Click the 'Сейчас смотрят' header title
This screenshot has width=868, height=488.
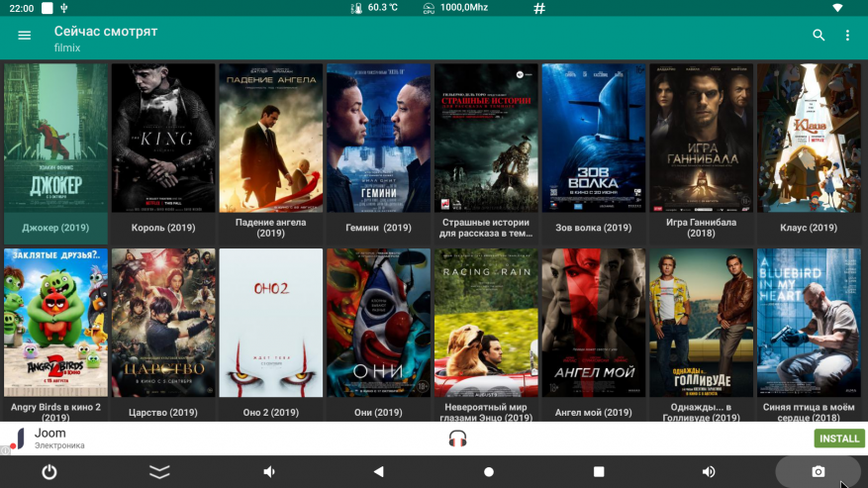pos(106,32)
